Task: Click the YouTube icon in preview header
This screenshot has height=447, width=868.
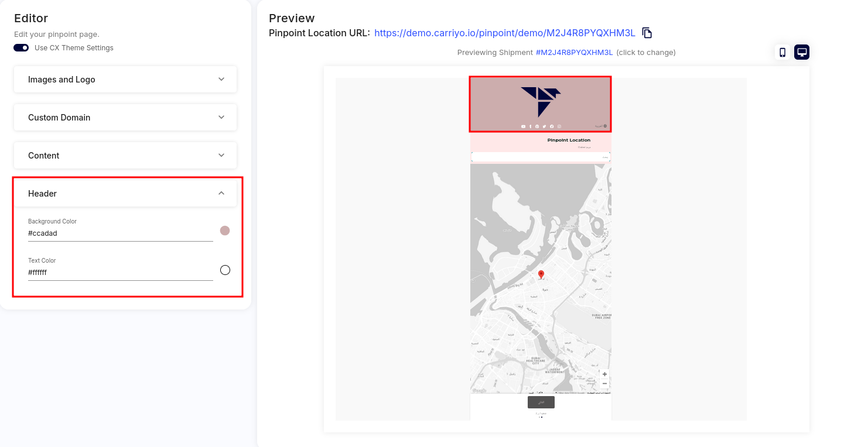Action: coord(524,126)
